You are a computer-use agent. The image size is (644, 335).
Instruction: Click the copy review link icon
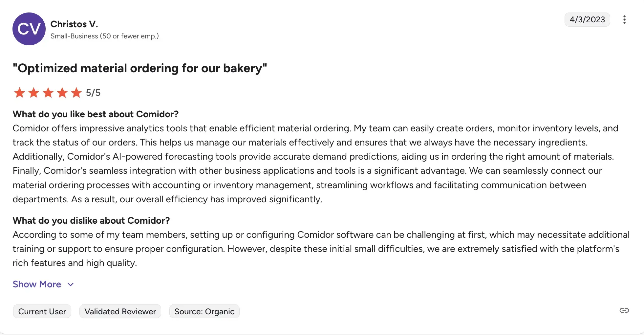[x=624, y=310]
